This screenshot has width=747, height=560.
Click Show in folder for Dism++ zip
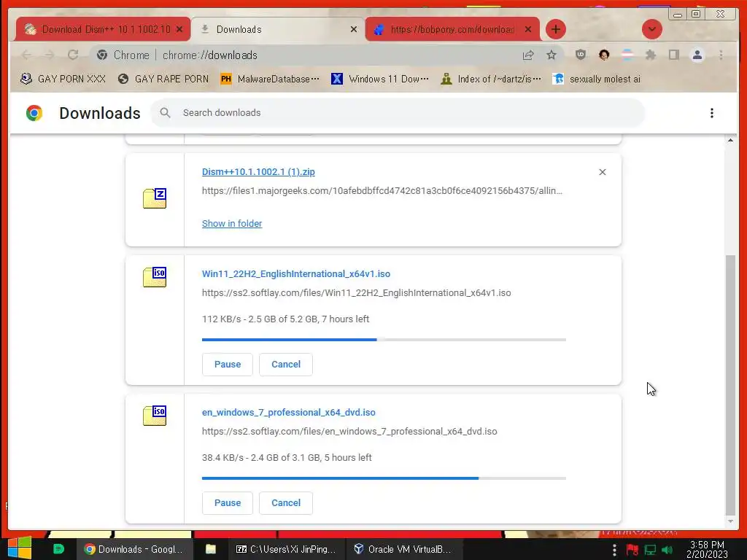coord(232,223)
